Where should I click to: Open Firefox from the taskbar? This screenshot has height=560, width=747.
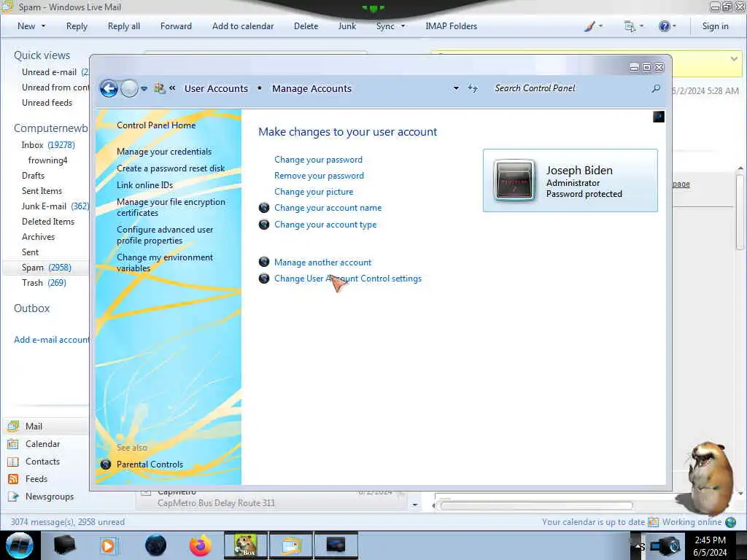(x=201, y=545)
